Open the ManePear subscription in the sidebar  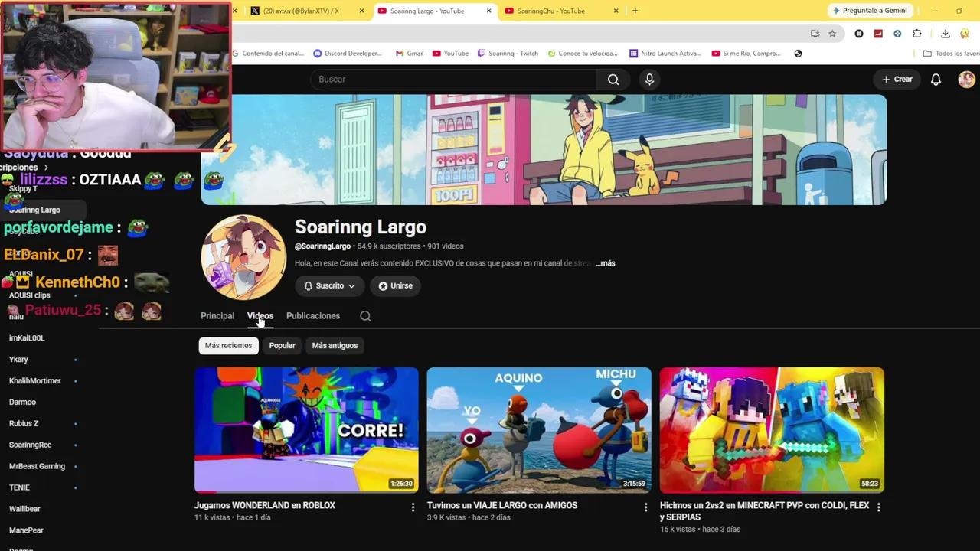(x=26, y=530)
